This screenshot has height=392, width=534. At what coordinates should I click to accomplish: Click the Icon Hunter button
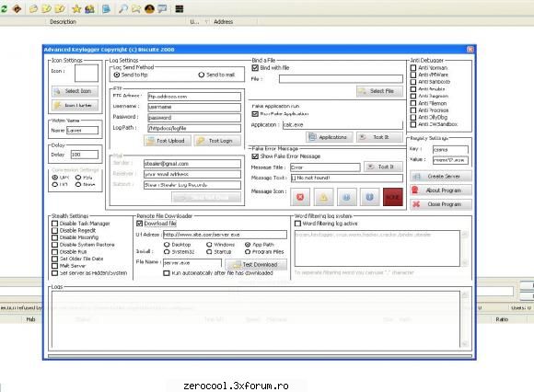tap(75, 105)
